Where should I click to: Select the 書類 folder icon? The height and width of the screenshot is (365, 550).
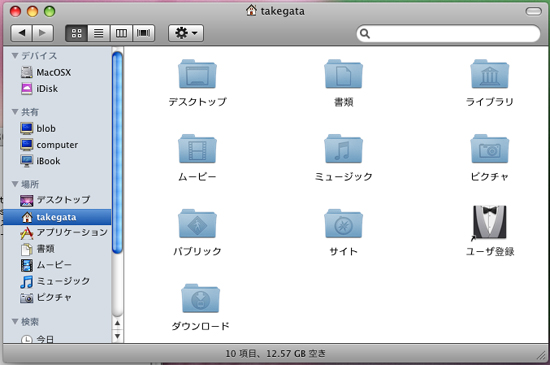click(x=343, y=74)
